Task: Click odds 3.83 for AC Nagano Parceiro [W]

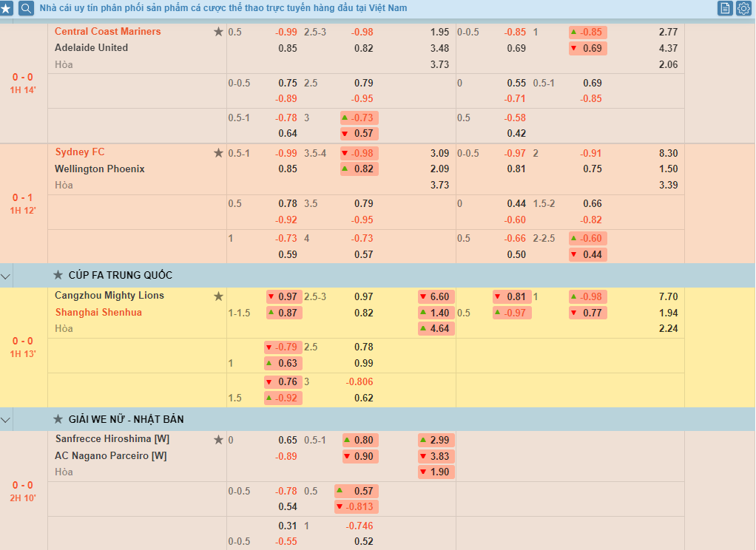Action: [x=436, y=456]
